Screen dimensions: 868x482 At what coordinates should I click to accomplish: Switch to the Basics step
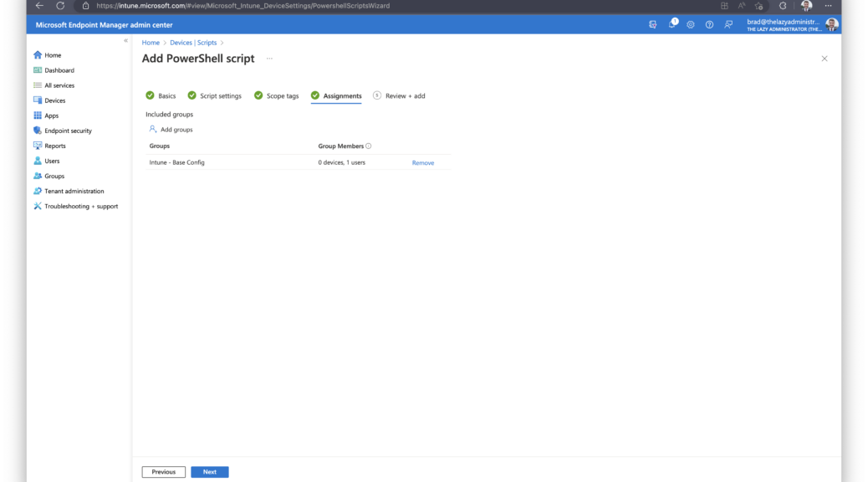(161, 96)
